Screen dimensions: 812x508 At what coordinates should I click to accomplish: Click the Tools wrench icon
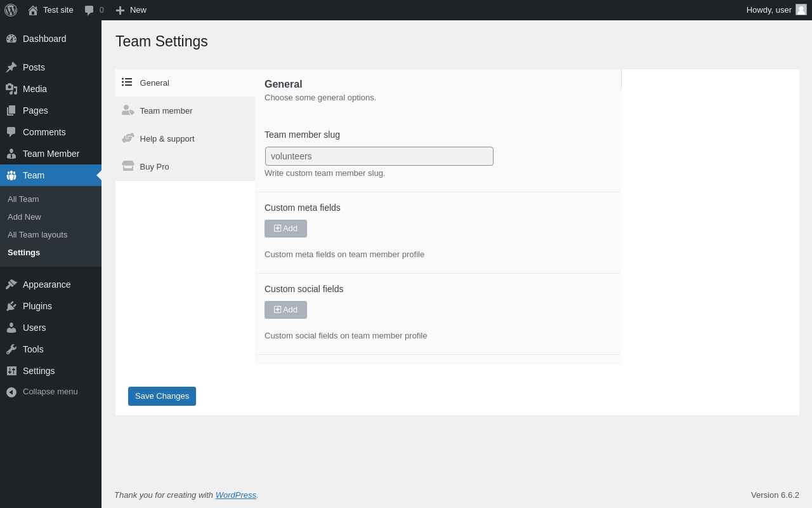11,349
